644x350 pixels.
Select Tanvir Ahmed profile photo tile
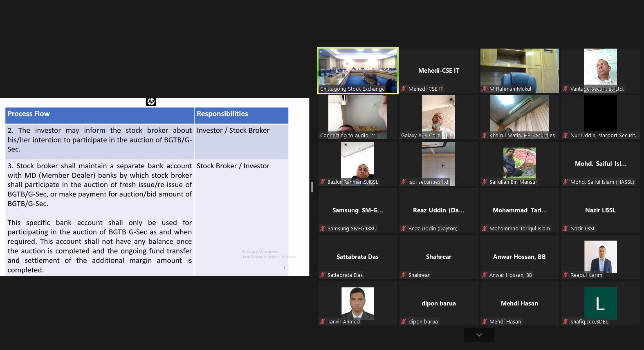[358, 303]
